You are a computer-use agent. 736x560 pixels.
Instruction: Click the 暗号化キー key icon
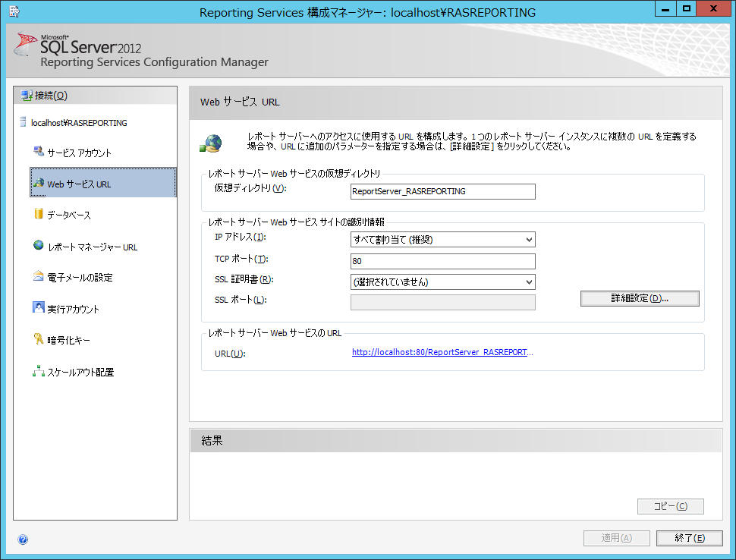[38, 339]
